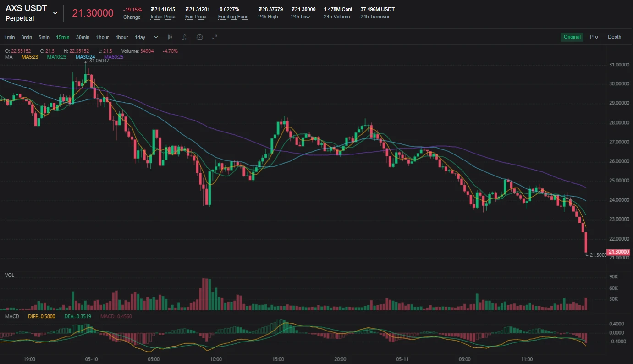Click the MA30:24 indicator label
633x364 pixels.
click(85, 57)
